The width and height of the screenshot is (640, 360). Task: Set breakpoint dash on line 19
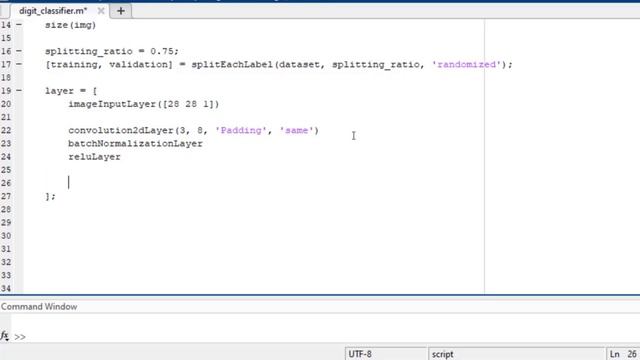tap(19, 91)
